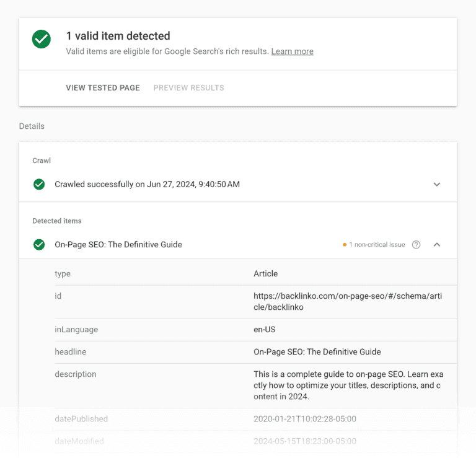
Task: Expand the Crawl details chevron
Action: coord(437,184)
